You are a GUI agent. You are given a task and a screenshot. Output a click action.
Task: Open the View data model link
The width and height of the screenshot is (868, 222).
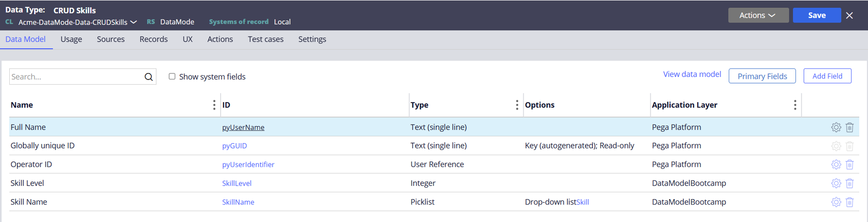pos(692,74)
